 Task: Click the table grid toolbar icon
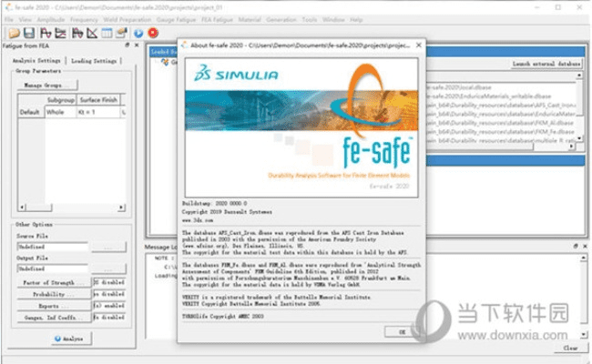coord(107,33)
